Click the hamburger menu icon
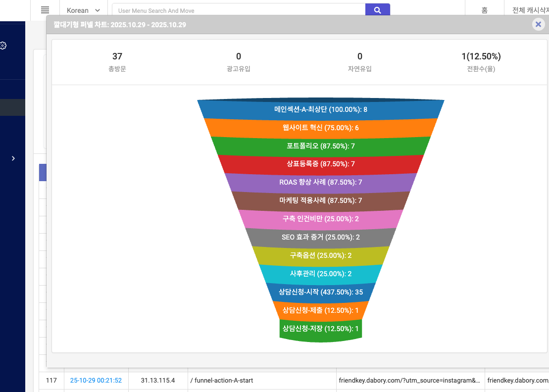Screen dimensions: 549x392 45,10
